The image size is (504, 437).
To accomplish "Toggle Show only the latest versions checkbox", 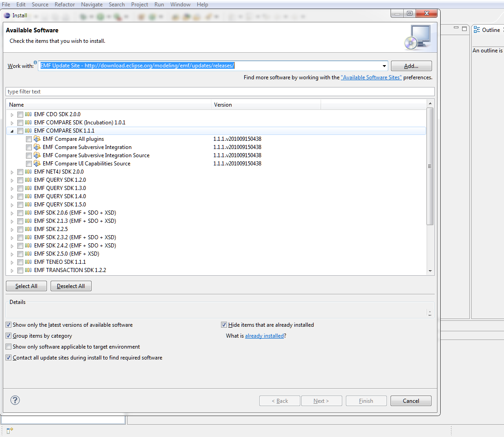I will (x=9, y=325).
